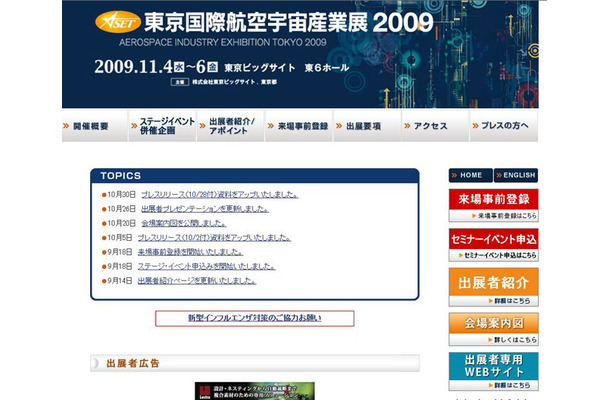Click the 2009.11.4~6 date text in banner

[x=156, y=67]
